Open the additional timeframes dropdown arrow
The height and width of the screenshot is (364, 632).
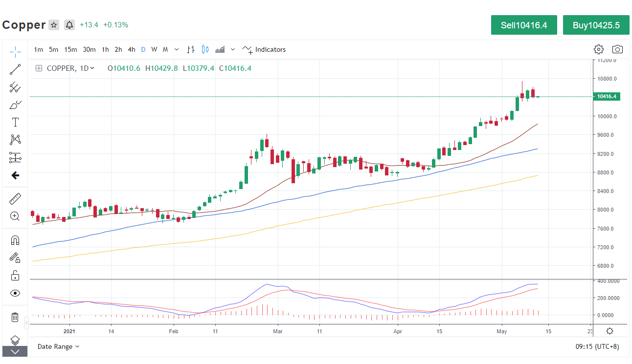click(177, 49)
